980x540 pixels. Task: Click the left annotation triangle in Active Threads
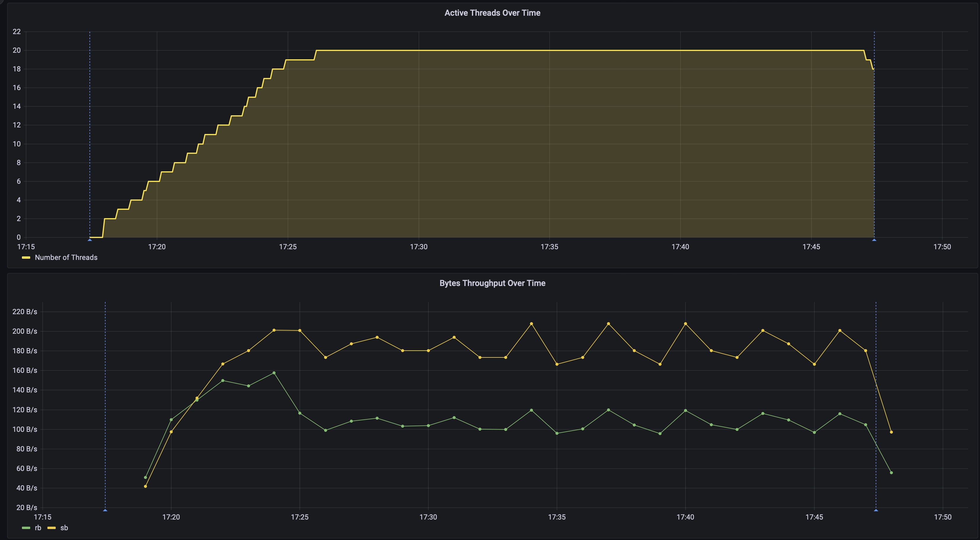90,240
